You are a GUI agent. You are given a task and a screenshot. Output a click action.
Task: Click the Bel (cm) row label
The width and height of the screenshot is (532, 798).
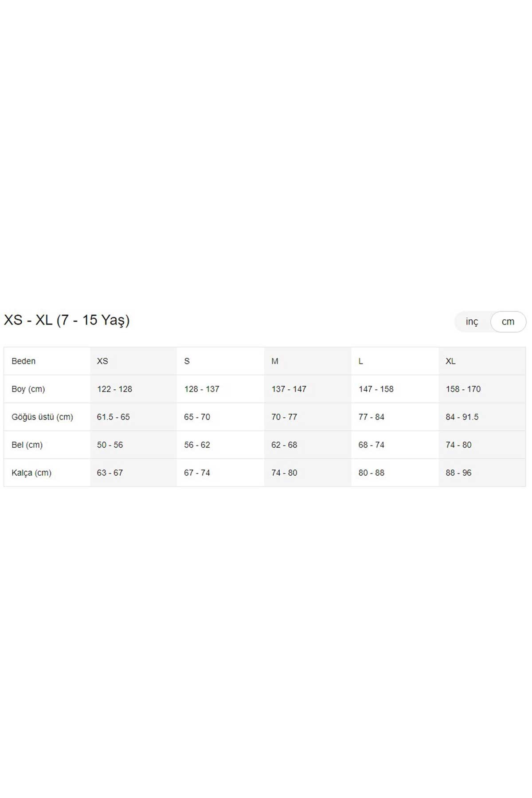click(x=27, y=445)
